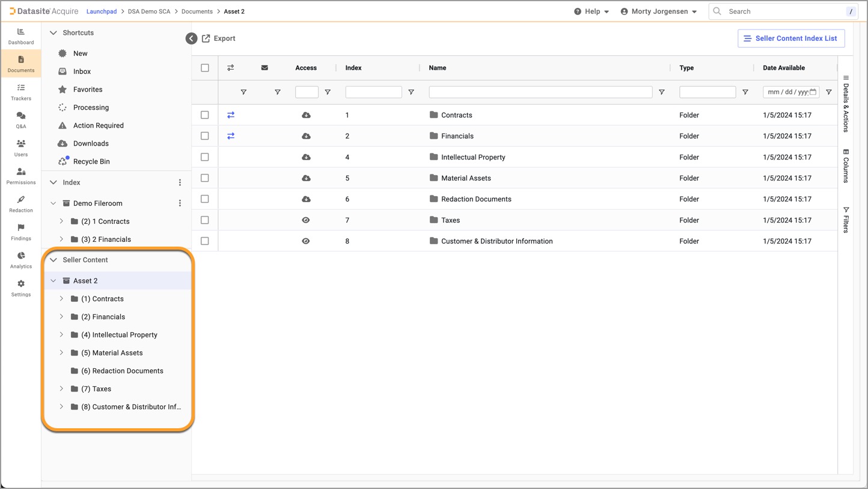
Task: Select the Financials row checkbox
Action: coord(205,136)
